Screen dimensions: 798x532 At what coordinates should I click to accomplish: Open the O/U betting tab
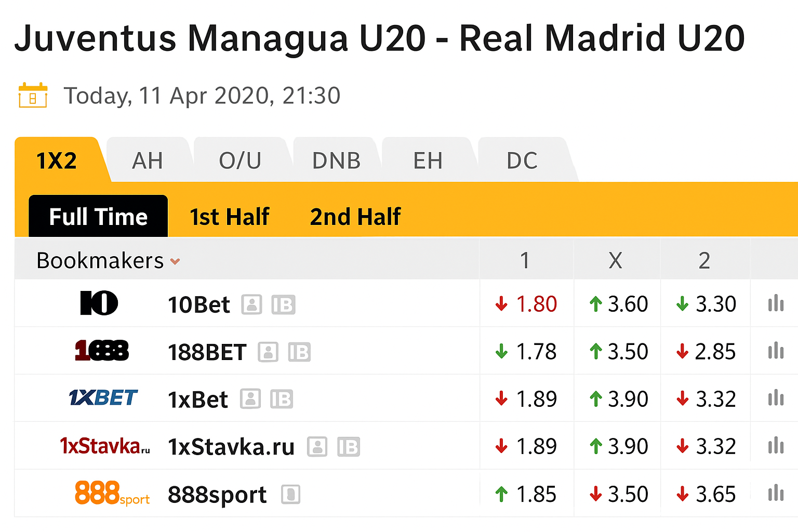point(240,161)
